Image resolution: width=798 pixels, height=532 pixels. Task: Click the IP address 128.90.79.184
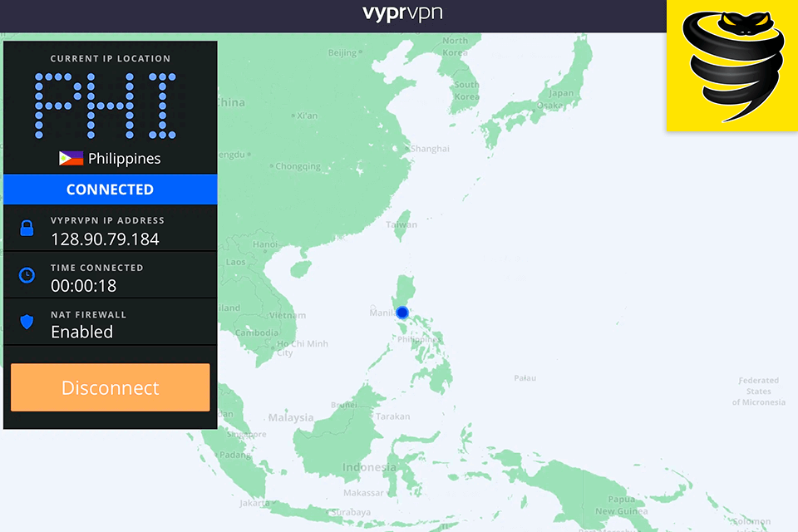click(x=105, y=239)
